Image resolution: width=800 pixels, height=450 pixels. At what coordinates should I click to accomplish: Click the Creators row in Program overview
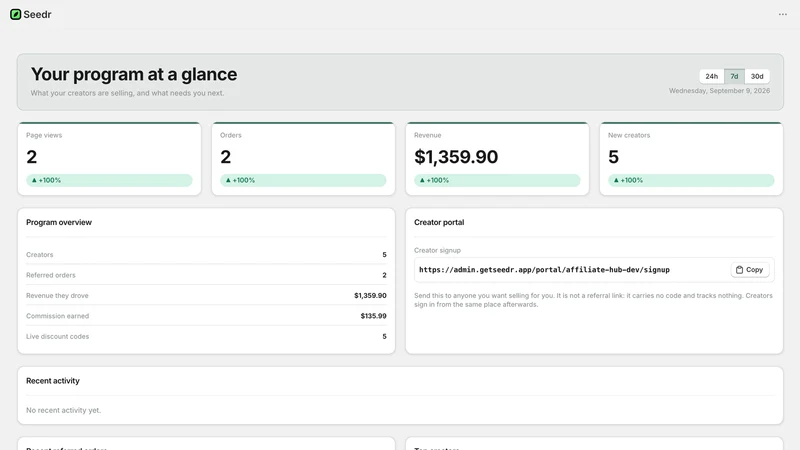pos(206,255)
